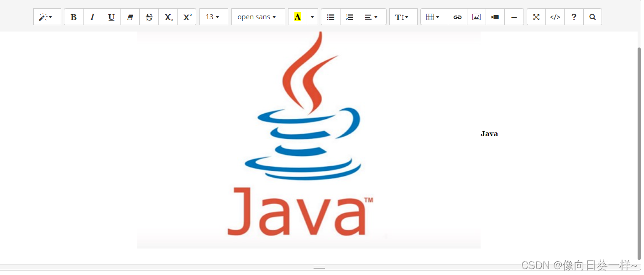Toggle Subscript formatting
The height and width of the screenshot is (275, 644).
click(168, 17)
